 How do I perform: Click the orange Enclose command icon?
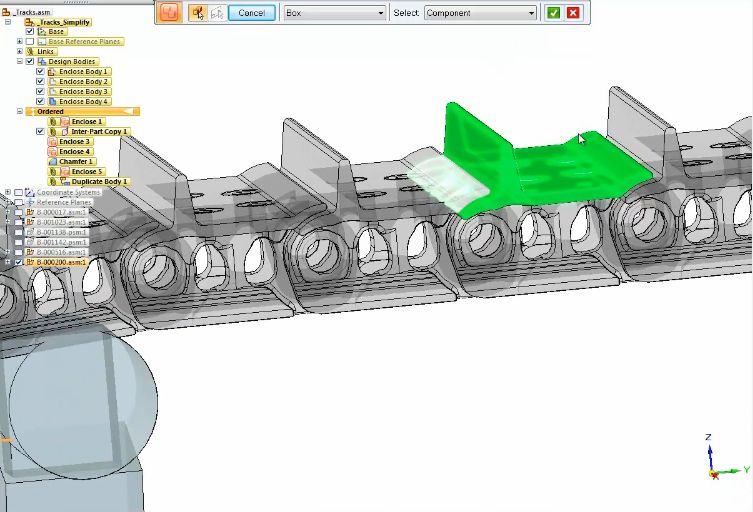(169, 13)
